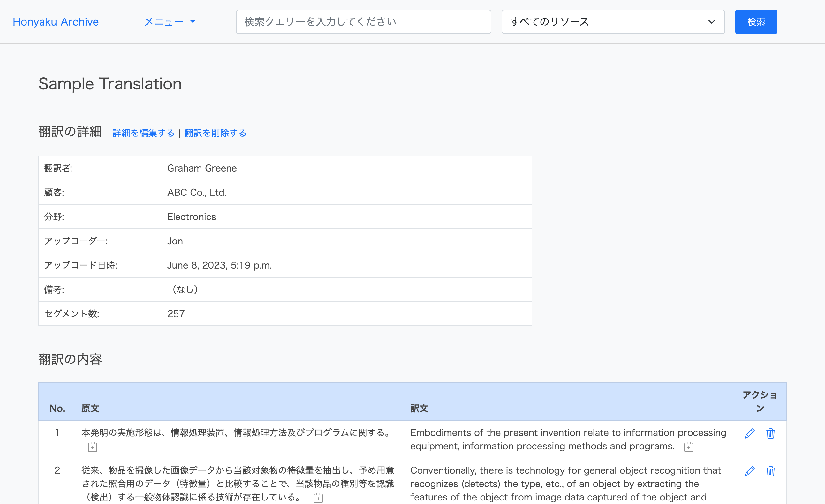Screen dimensions: 825x504
Task: Expand the すべてのリソース resource selector
Action: pyautogui.click(x=613, y=22)
